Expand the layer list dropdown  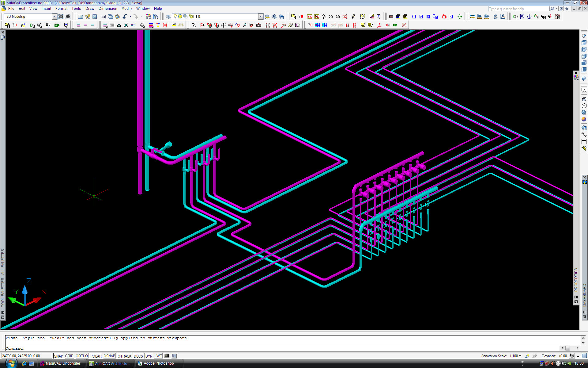click(260, 17)
